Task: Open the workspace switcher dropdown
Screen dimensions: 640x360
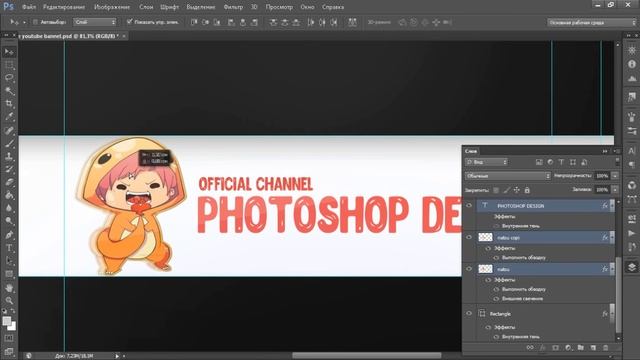Action: [591, 22]
